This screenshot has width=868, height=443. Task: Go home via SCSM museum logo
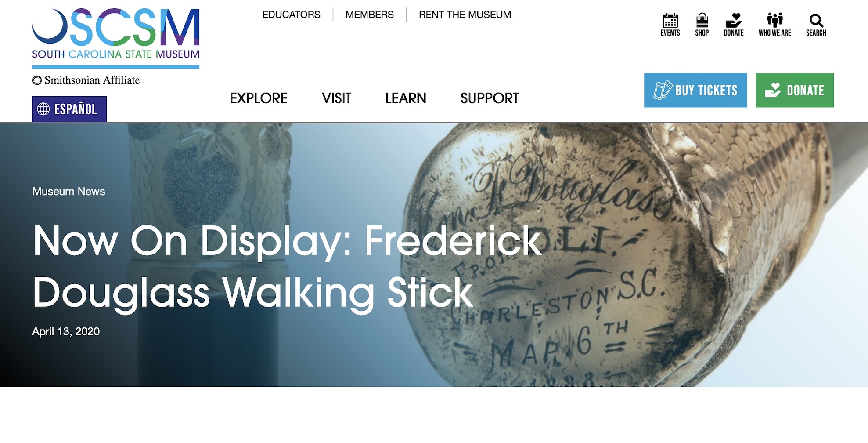click(116, 38)
